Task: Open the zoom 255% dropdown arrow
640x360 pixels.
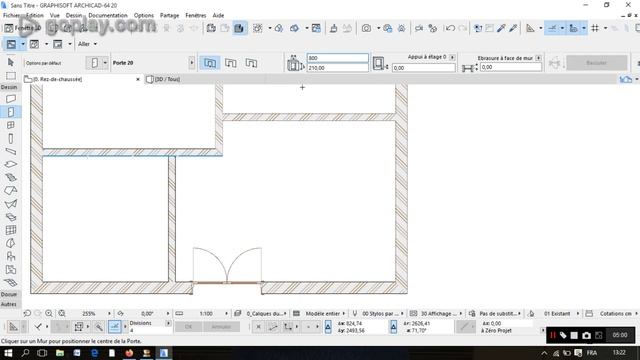Action: tap(109, 313)
